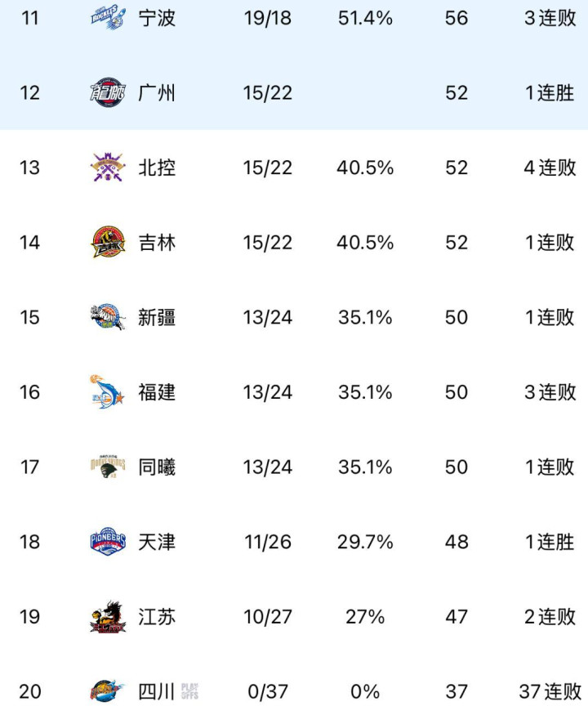Select the 29.7% win percentage
Image resolution: width=588 pixels, height=706 pixels.
[365, 542]
